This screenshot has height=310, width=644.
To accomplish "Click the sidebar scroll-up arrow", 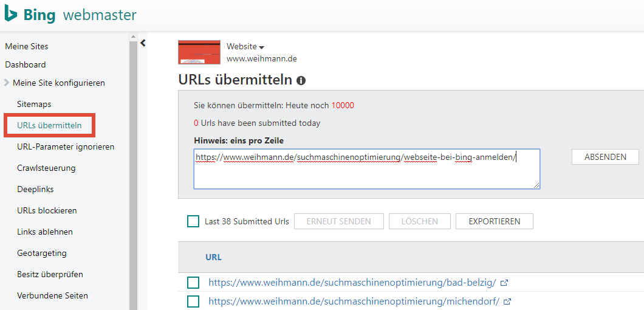I will pyautogui.click(x=133, y=36).
